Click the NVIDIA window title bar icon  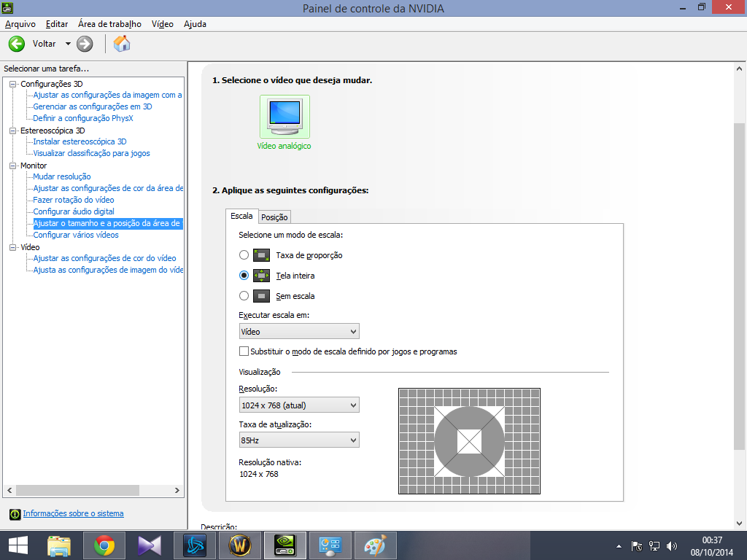[7, 7]
